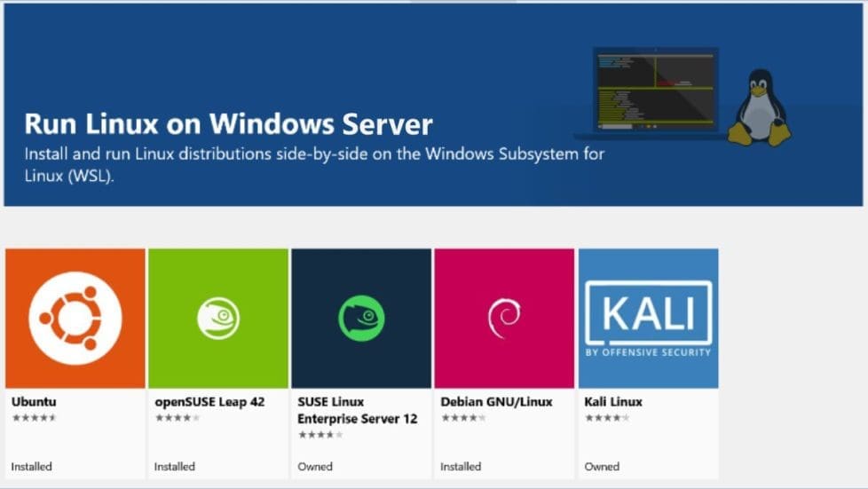Select the "Ubuntu" app title
Screen dimensions: 868x489
point(34,401)
